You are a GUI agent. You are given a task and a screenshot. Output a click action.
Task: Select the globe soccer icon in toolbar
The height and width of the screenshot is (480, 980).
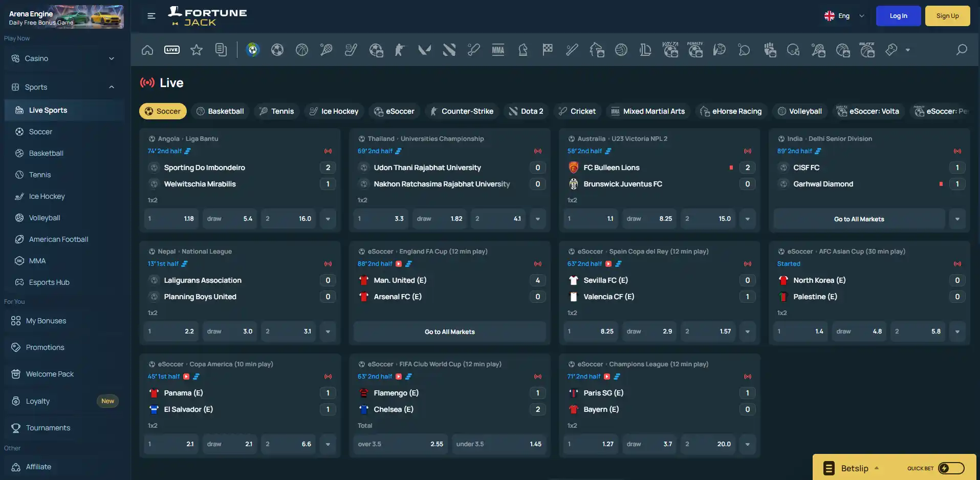252,50
